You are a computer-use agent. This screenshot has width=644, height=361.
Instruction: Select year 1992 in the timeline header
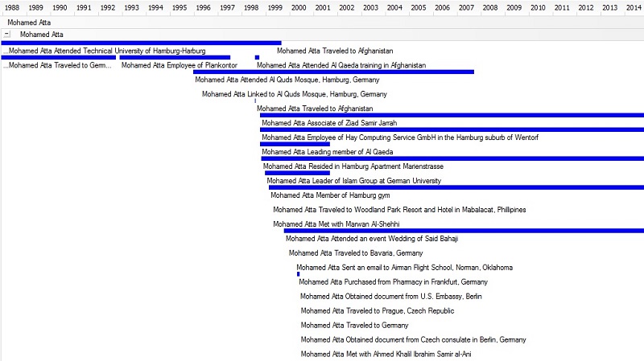108,7
